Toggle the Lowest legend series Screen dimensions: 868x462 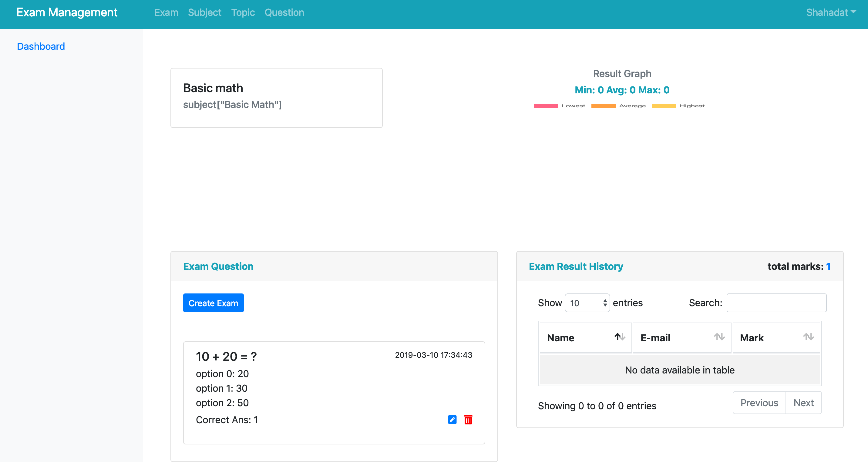559,106
